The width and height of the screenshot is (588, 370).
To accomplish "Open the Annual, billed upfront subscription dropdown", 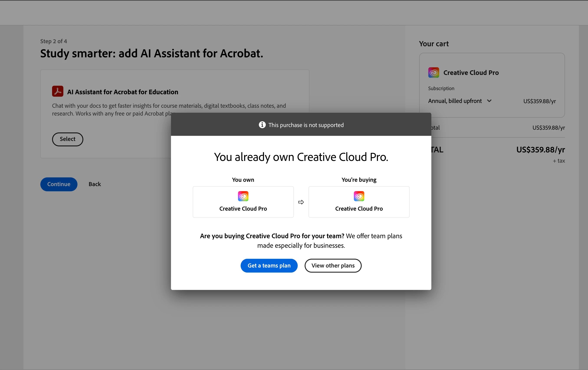I will tap(455, 101).
